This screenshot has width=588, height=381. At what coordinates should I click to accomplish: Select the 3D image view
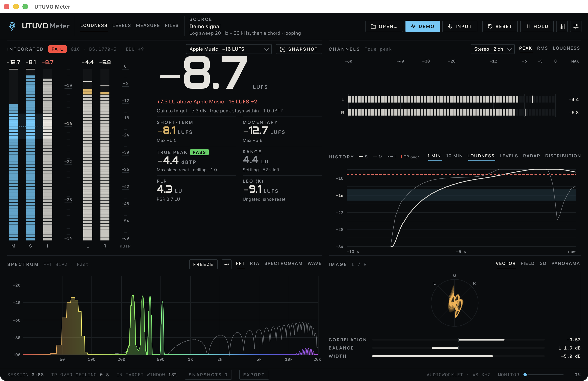tap(543, 263)
